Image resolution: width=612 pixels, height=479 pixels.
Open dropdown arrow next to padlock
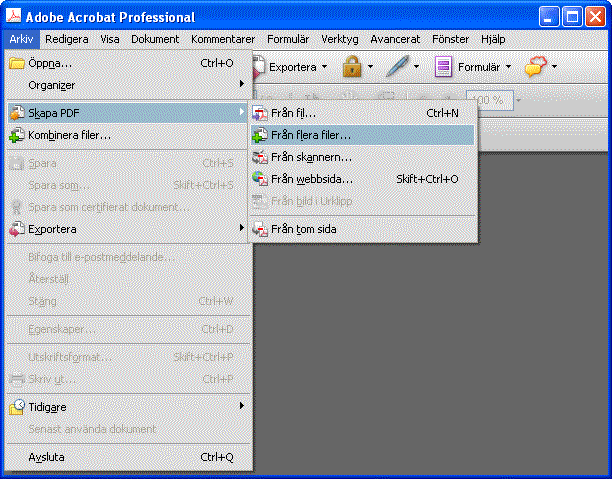point(370,67)
